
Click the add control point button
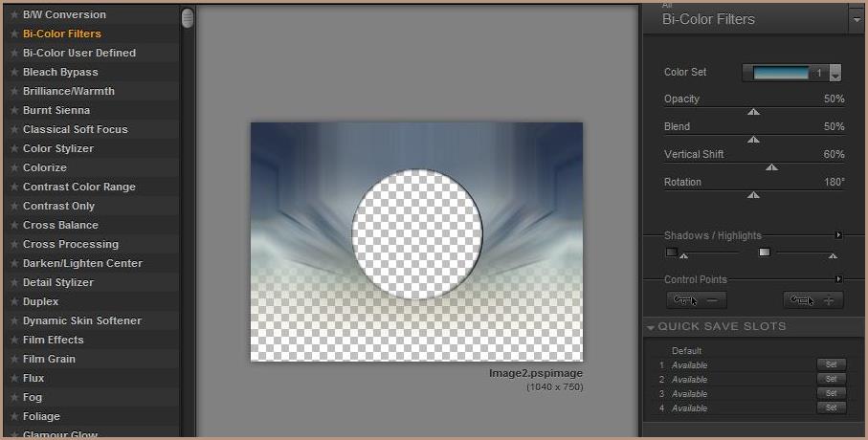[813, 300]
